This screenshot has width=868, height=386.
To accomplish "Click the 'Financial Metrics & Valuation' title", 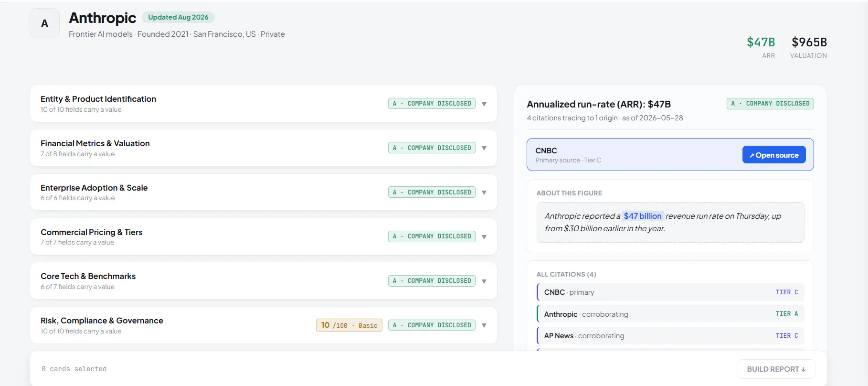I will tap(95, 143).
